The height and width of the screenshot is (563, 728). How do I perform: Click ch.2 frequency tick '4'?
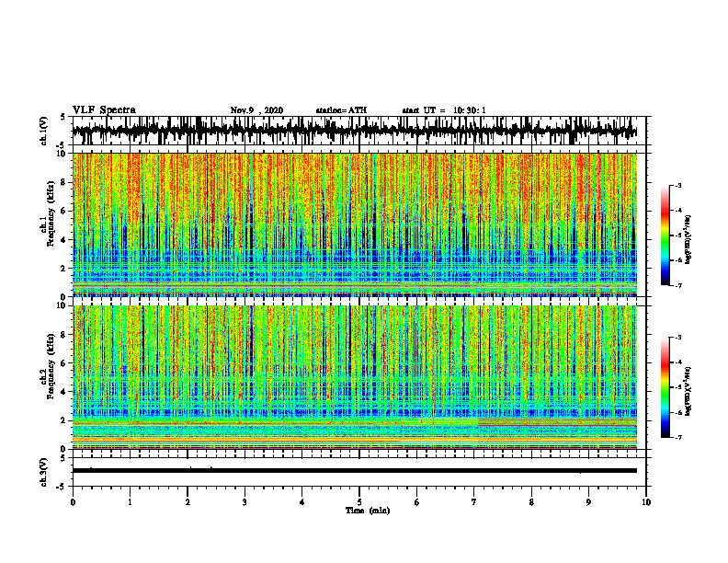[x=64, y=392]
